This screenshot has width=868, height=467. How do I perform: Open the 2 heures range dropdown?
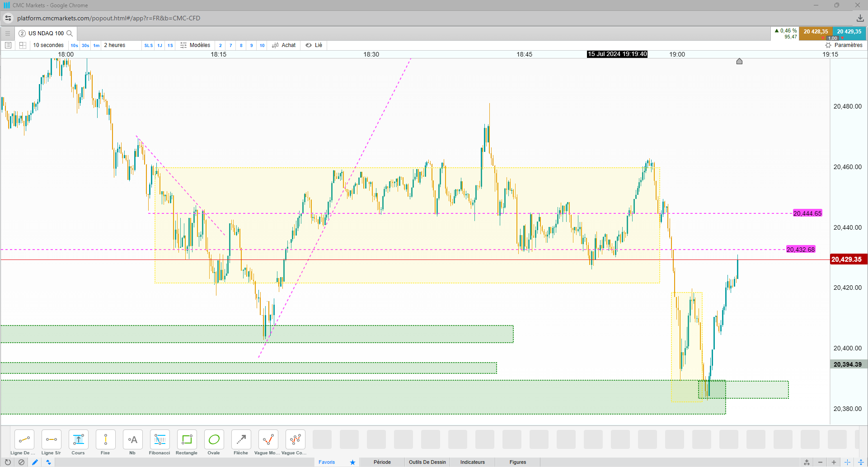tap(115, 45)
